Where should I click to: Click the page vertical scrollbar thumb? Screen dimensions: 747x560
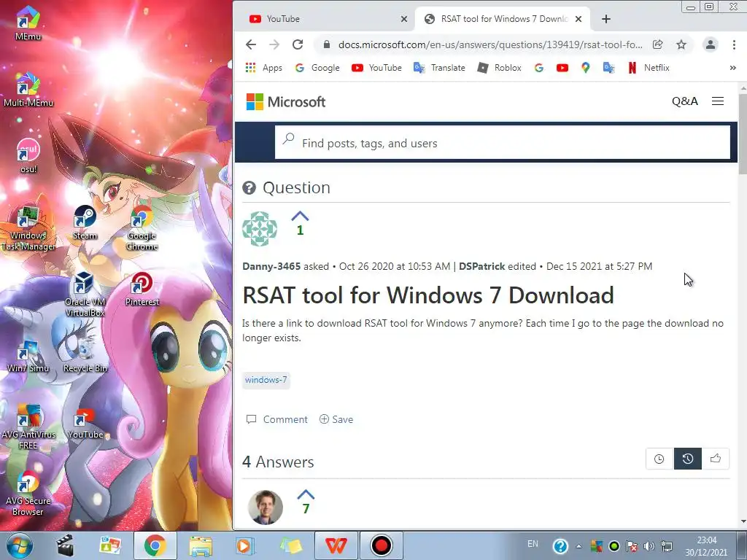pyautogui.click(x=742, y=134)
